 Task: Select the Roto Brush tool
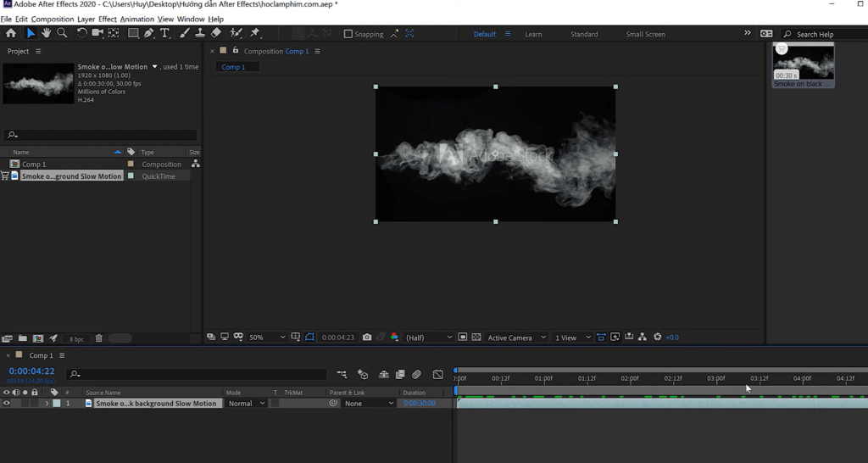tap(236, 33)
